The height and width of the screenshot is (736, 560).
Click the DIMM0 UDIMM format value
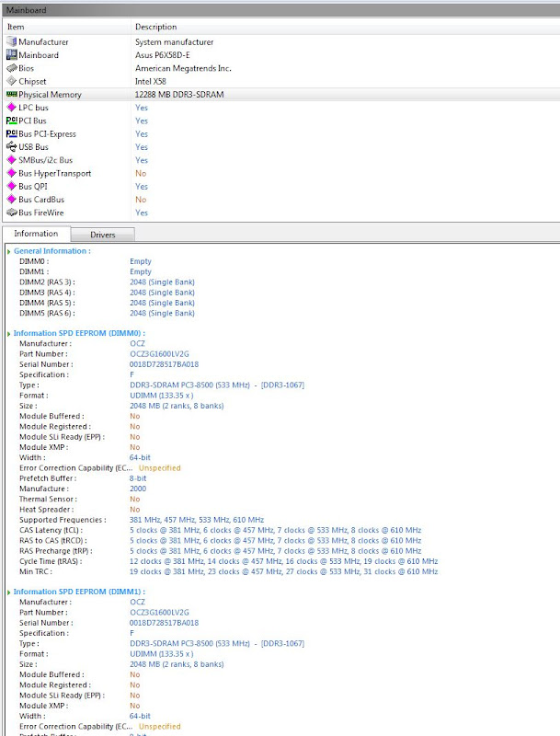pos(161,396)
